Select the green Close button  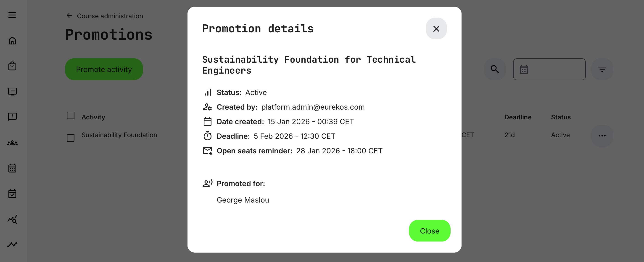pos(429,231)
